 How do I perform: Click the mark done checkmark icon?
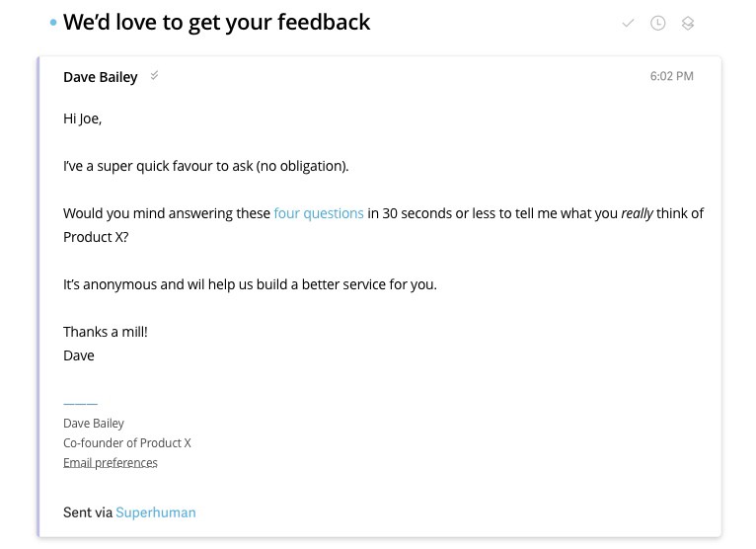[x=628, y=23]
